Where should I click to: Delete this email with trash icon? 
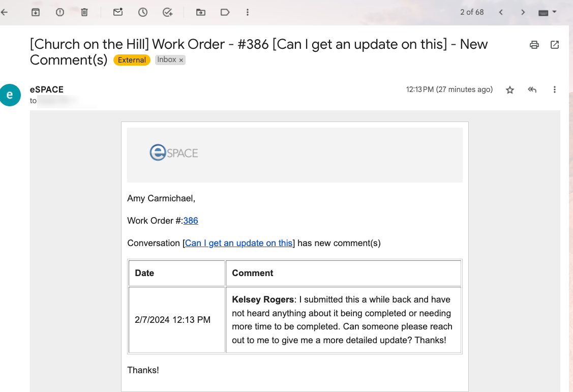tap(84, 12)
